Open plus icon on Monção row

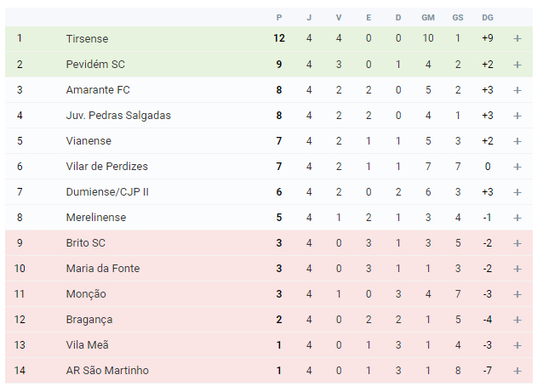pos(517,294)
